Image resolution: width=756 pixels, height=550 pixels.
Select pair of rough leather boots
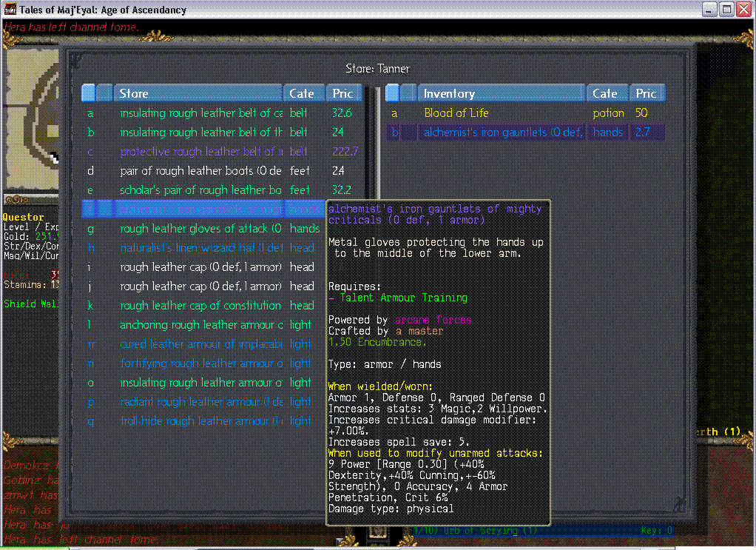point(222,171)
